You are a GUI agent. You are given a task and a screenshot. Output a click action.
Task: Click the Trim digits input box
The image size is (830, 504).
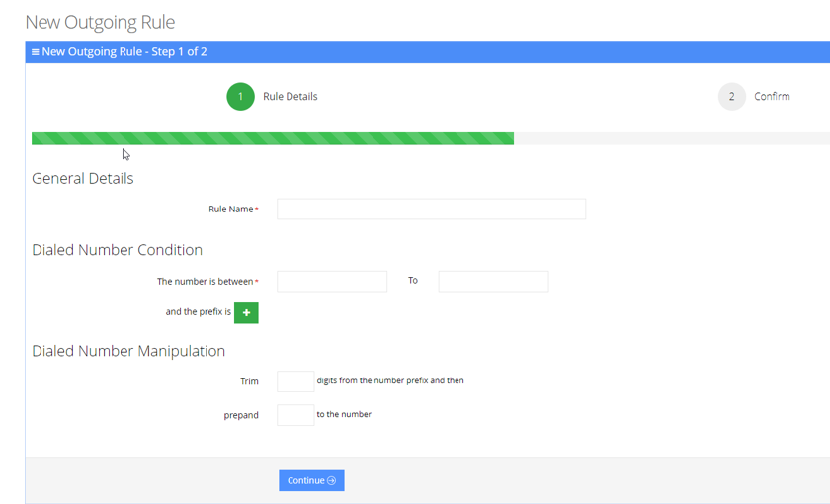tap(295, 381)
